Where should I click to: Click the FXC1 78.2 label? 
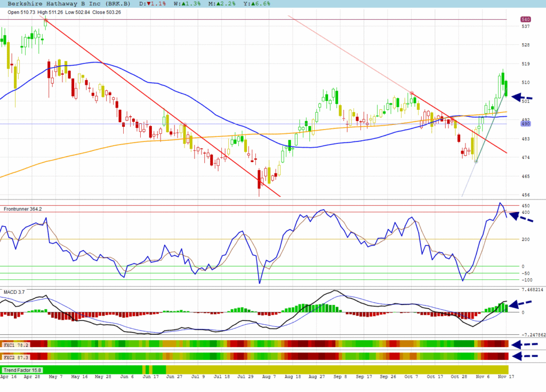click(15, 345)
